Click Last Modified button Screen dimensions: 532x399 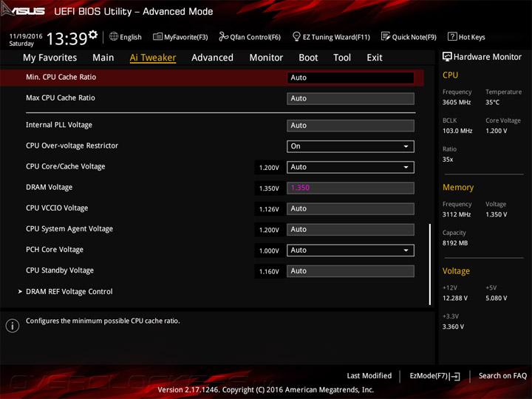tap(369, 375)
